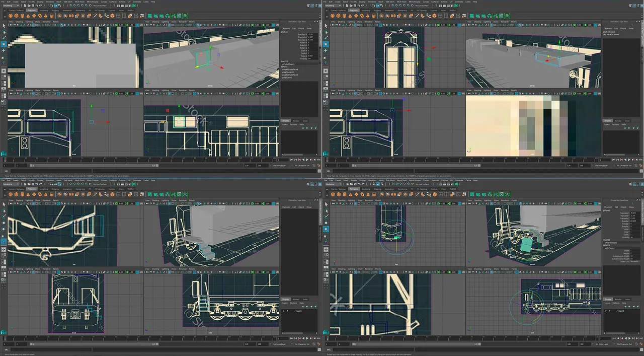Open Shading panel menu of top-left Maya perspective viewport
The height and width of the screenshot is (356, 644).
pos(155,22)
